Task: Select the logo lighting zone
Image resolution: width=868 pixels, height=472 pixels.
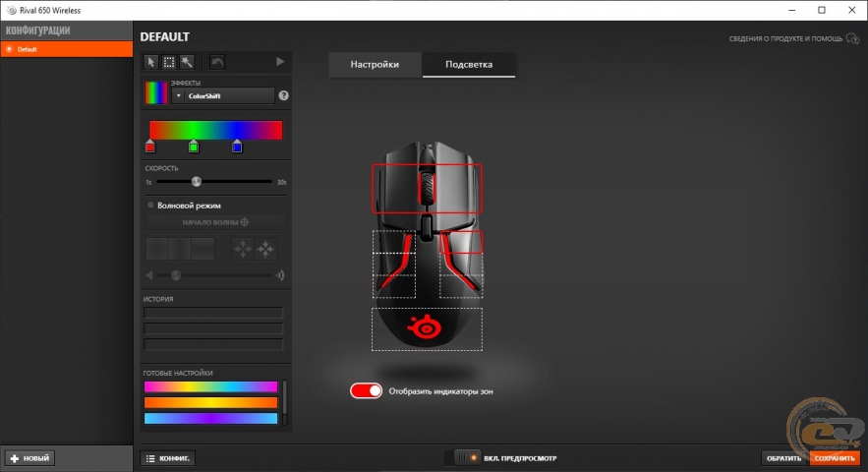Action: tap(427, 329)
